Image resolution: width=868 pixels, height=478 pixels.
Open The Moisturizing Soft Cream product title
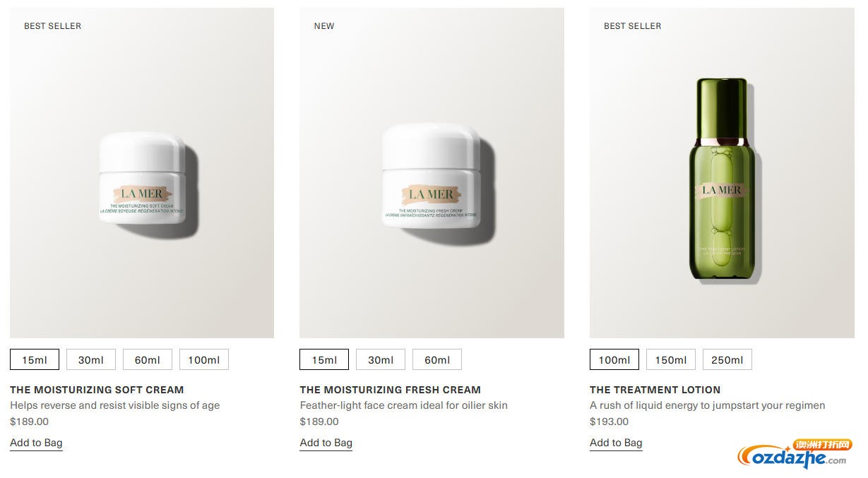tap(97, 390)
